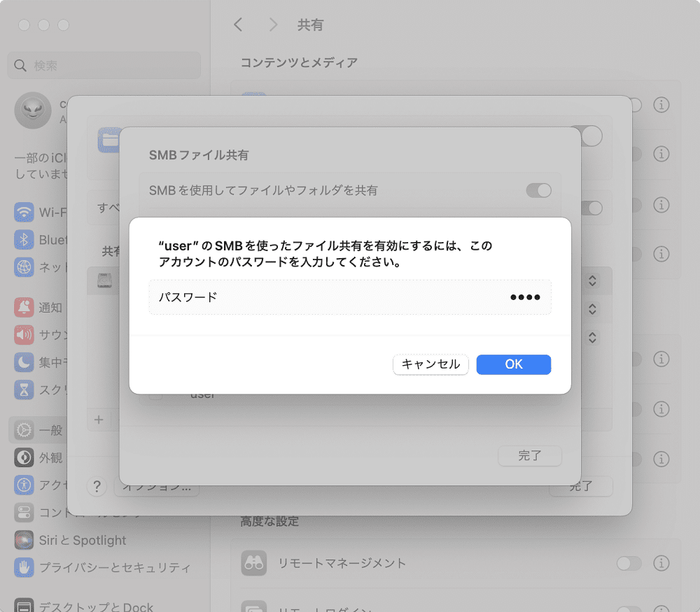Image resolution: width=700 pixels, height=612 pixels.
Task: Open プライバシーとセキュリティ settings
Action: pos(102,567)
